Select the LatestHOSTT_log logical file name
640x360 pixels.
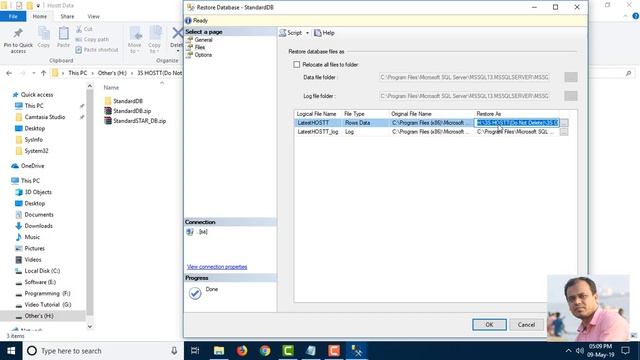318,132
